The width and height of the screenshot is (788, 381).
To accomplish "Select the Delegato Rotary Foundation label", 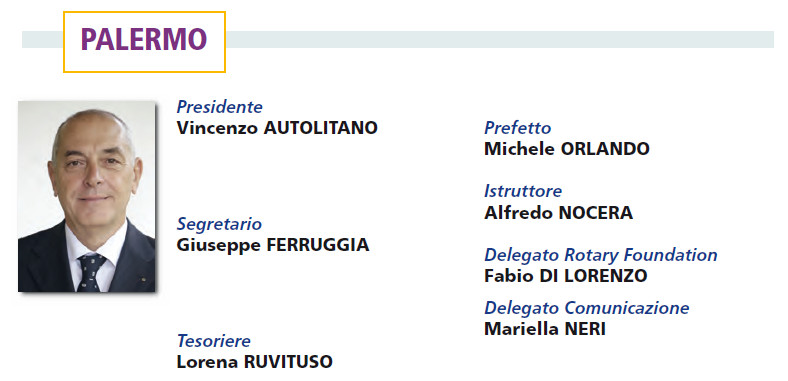I will [x=601, y=255].
